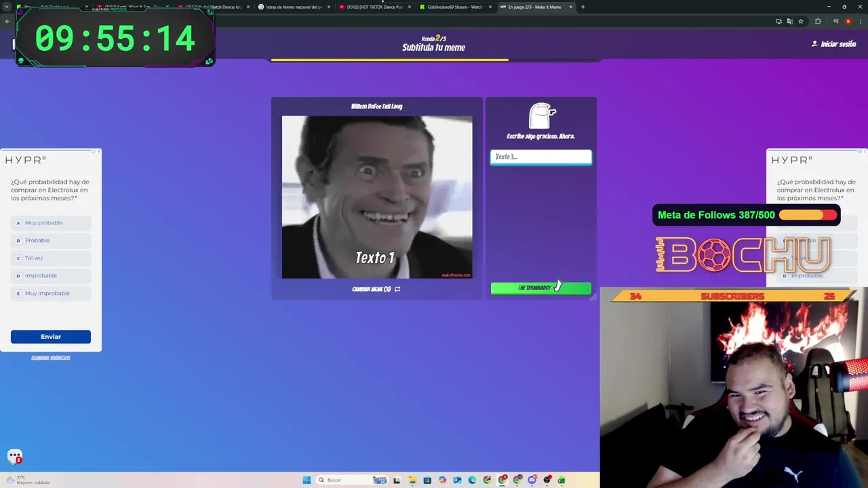Image resolution: width=868 pixels, height=488 pixels.
Task: Close the letras de himno nacional tab
Action: 329,7
